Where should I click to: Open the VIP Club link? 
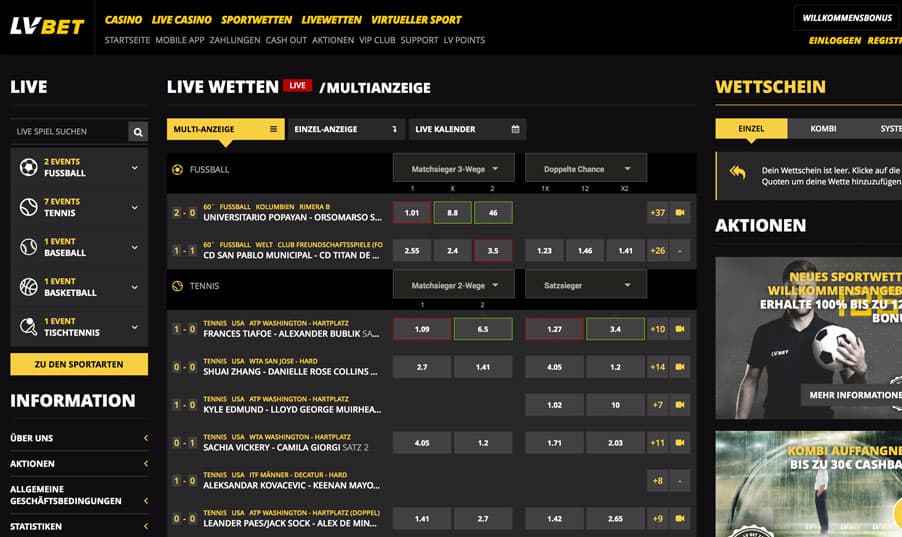pyautogui.click(x=377, y=40)
